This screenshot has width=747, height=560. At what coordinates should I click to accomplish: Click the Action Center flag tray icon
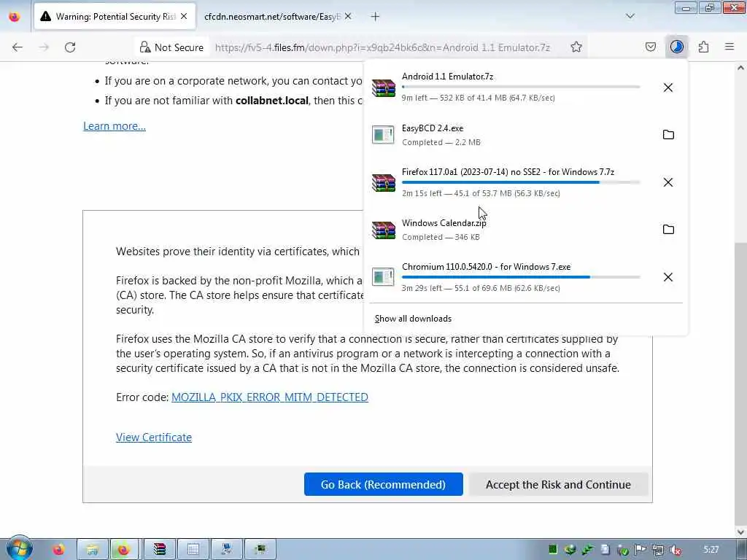(640, 550)
